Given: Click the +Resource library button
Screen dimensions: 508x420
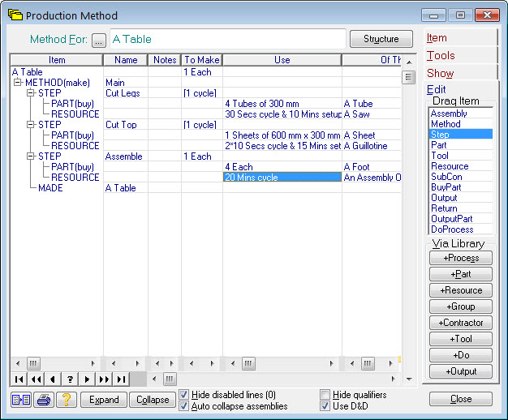Looking at the screenshot, I should (x=461, y=290).
